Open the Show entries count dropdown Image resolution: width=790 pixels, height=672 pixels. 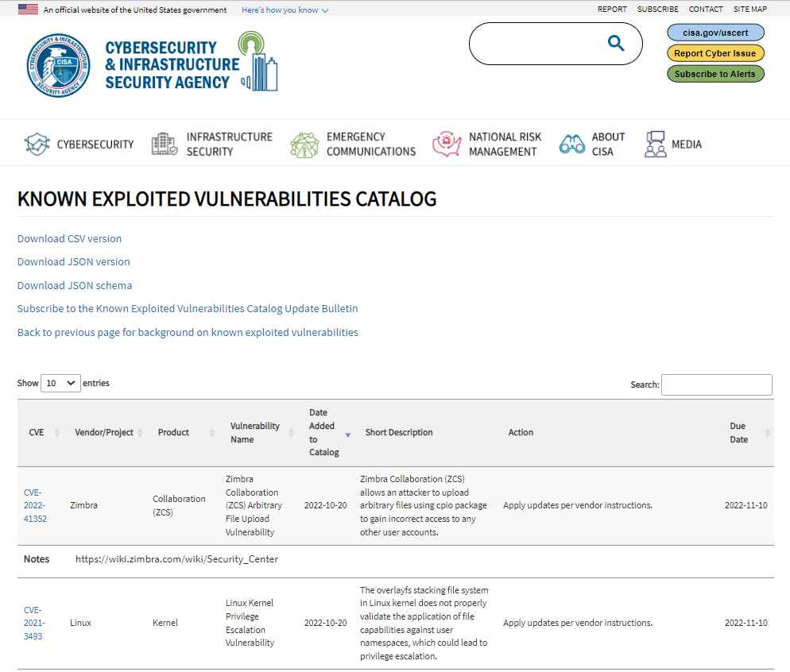click(x=60, y=383)
